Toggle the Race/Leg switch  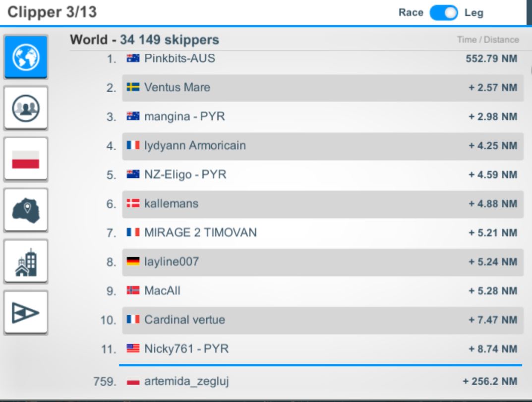coord(444,13)
